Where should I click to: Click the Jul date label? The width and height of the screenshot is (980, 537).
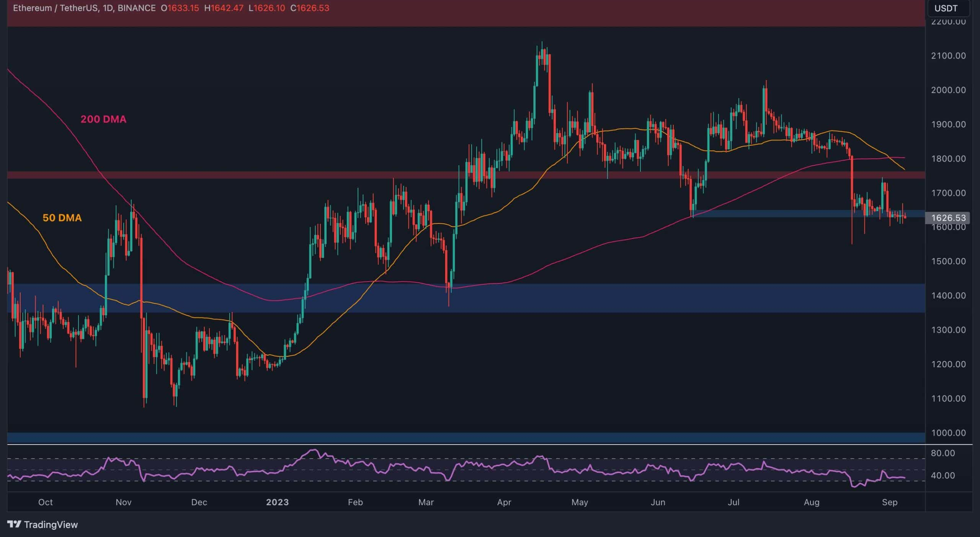[733, 502]
